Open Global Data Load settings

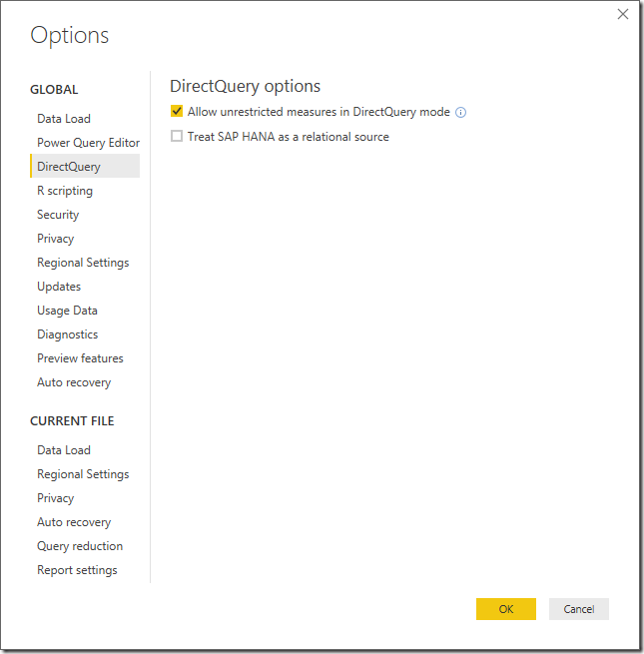coord(64,119)
